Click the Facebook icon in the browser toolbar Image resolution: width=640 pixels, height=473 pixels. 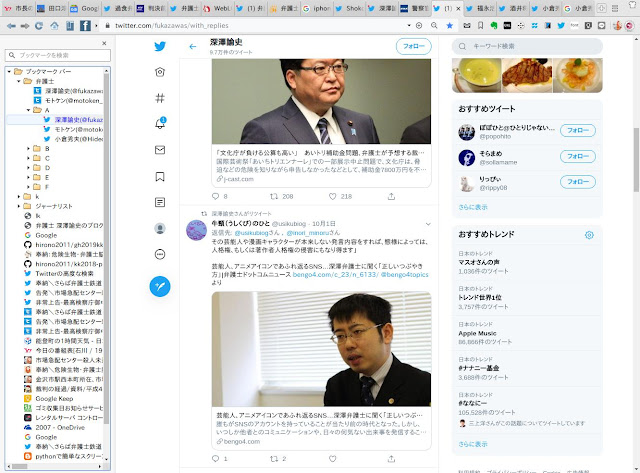coord(85,26)
